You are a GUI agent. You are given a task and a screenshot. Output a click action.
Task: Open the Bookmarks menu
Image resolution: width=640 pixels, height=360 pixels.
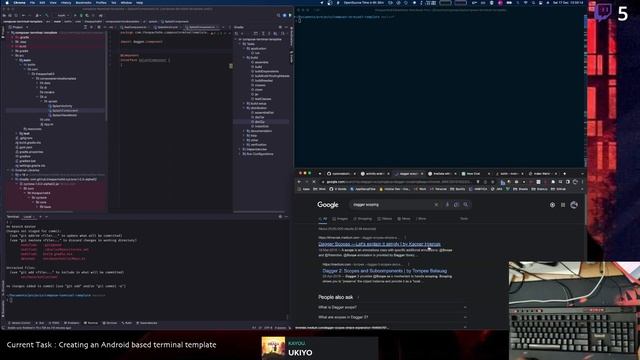83,2
